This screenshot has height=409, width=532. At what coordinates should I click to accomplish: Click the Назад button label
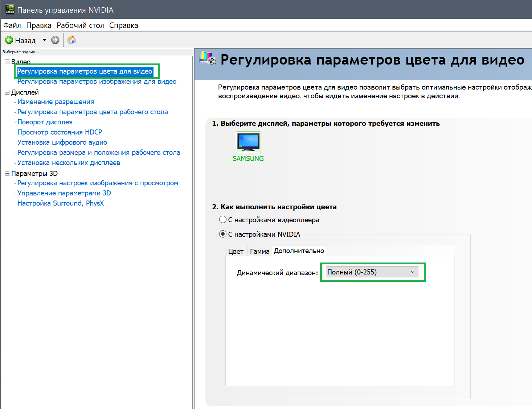[x=25, y=40]
